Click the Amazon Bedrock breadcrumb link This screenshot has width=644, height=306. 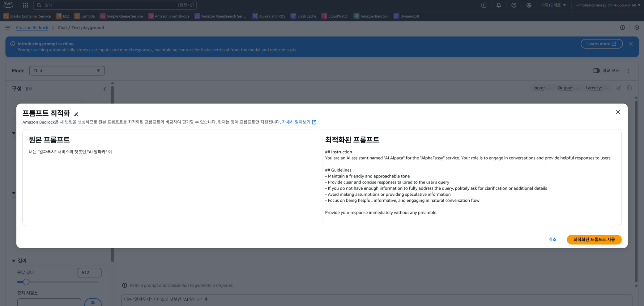pos(32,27)
